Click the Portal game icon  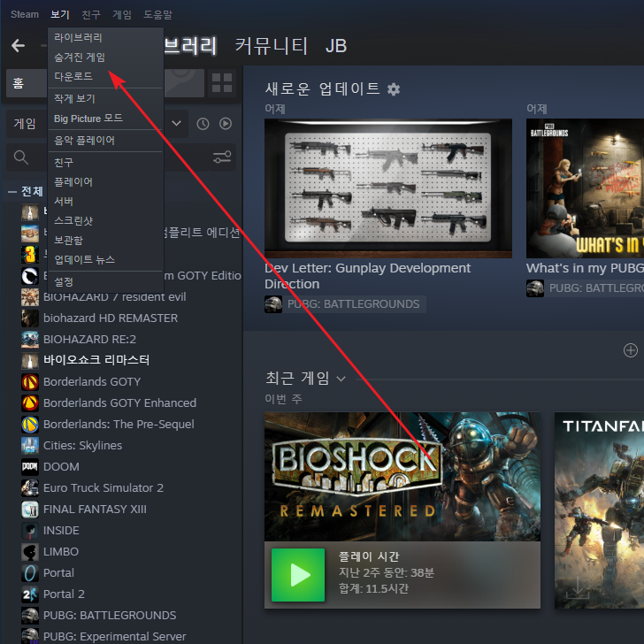click(x=30, y=572)
